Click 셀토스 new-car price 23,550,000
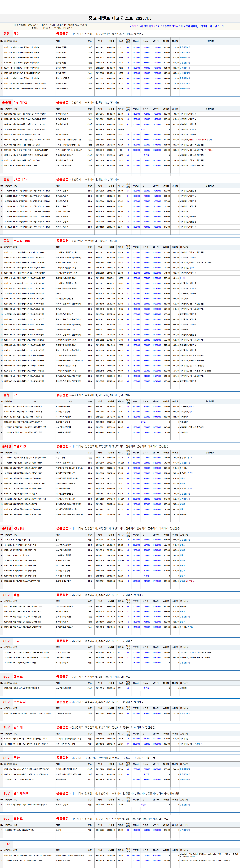This screenshot has width=240, height=868. pyautogui.click(x=111, y=688)
